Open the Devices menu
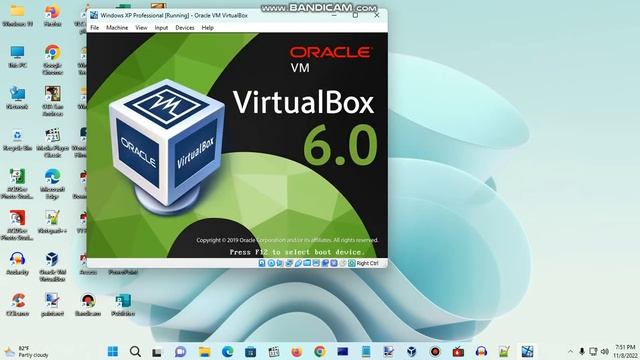 (x=184, y=28)
